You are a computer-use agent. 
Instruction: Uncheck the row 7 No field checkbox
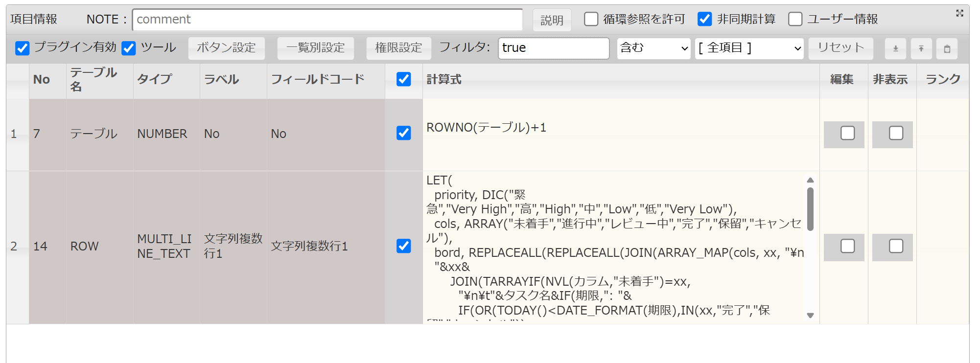click(x=404, y=133)
